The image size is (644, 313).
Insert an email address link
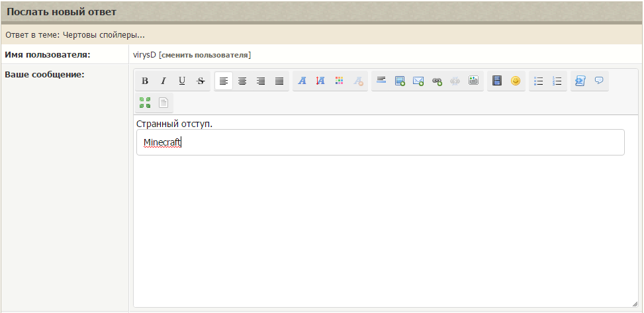418,81
